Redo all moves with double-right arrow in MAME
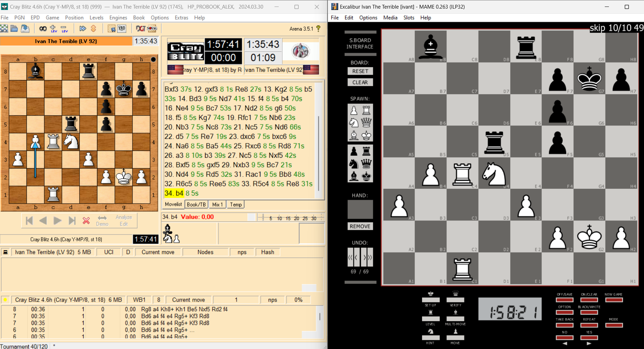 click(370, 257)
